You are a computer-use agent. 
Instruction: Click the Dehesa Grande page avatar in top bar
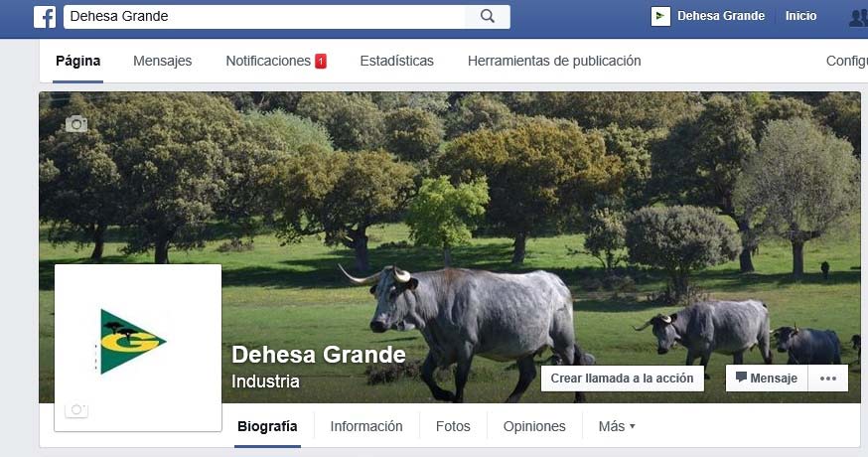[660, 16]
